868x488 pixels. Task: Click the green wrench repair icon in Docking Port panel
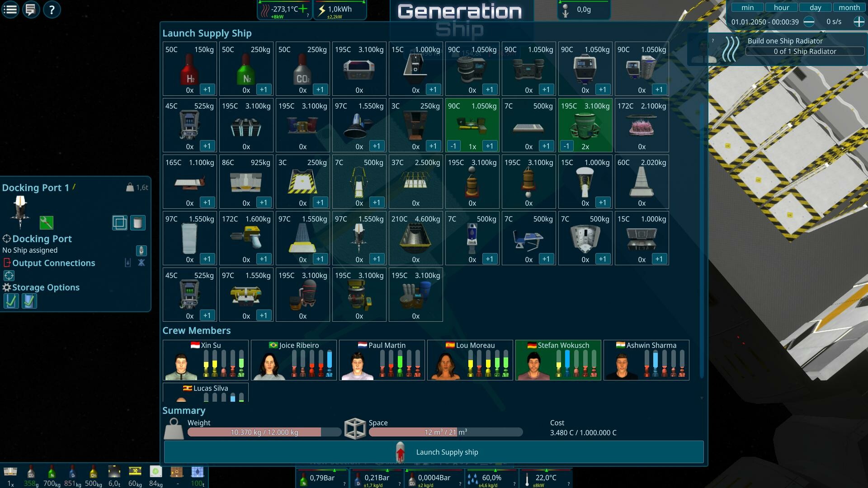click(47, 223)
